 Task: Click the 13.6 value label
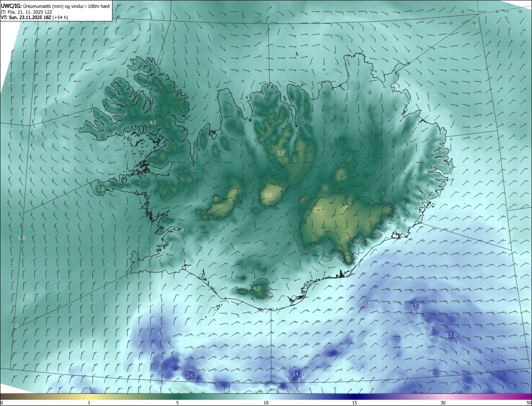pyautogui.click(x=451, y=335)
